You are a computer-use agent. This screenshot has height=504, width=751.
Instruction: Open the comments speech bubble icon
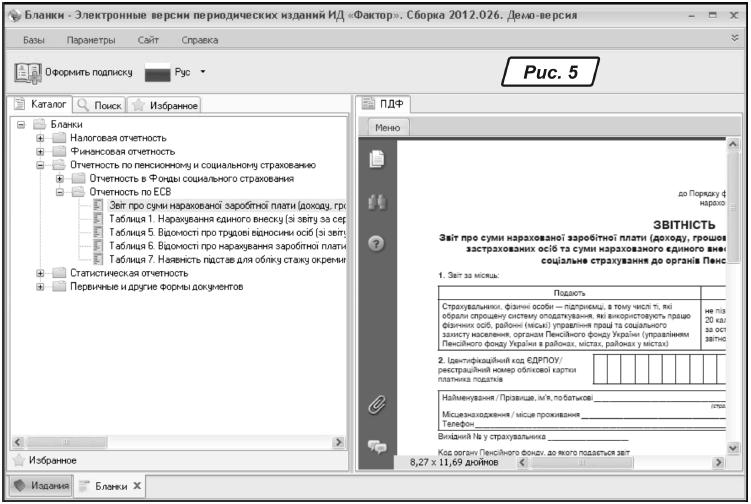[377, 447]
